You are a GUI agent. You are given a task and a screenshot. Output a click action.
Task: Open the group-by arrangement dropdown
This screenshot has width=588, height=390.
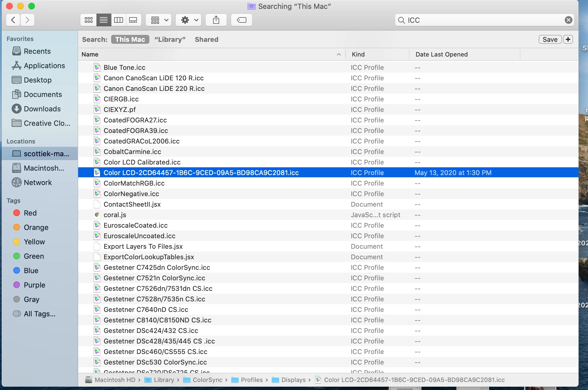click(159, 20)
